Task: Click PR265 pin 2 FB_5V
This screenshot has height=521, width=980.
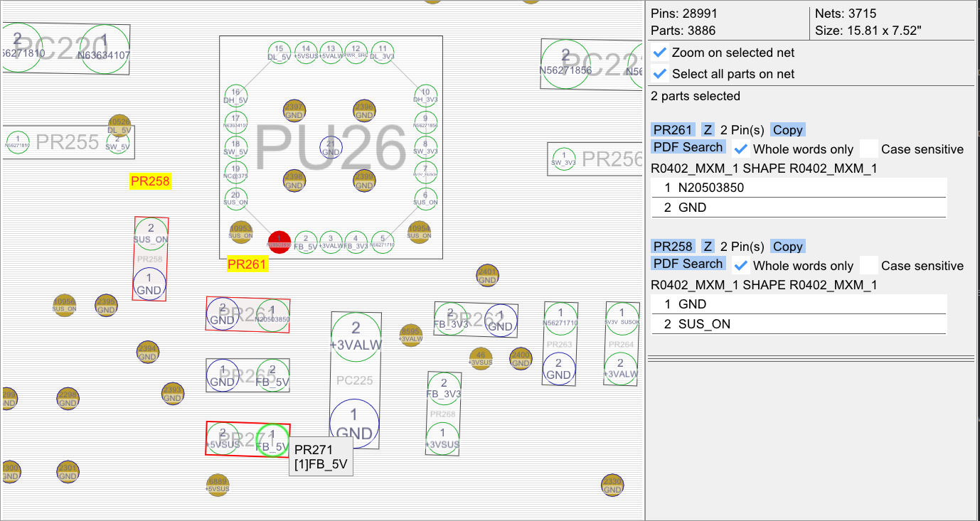Action: click(272, 375)
